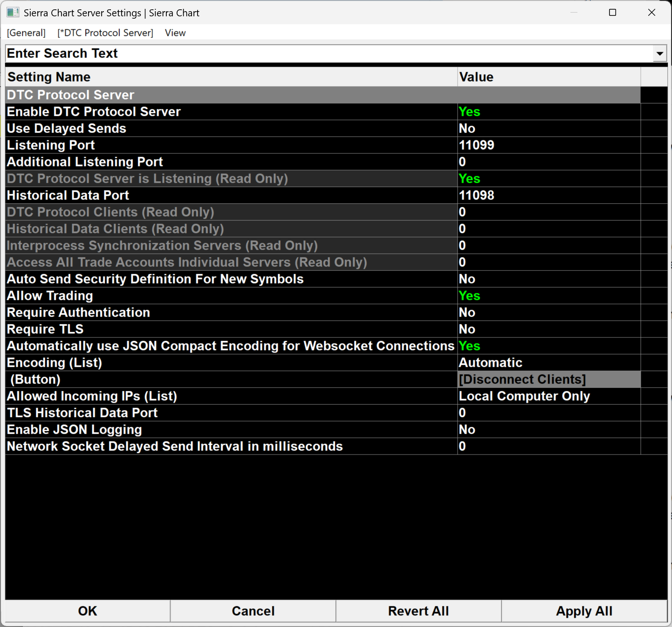Image resolution: width=672 pixels, height=627 pixels.
Task: Click the Apply All button
Action: (x=584, y=611)
